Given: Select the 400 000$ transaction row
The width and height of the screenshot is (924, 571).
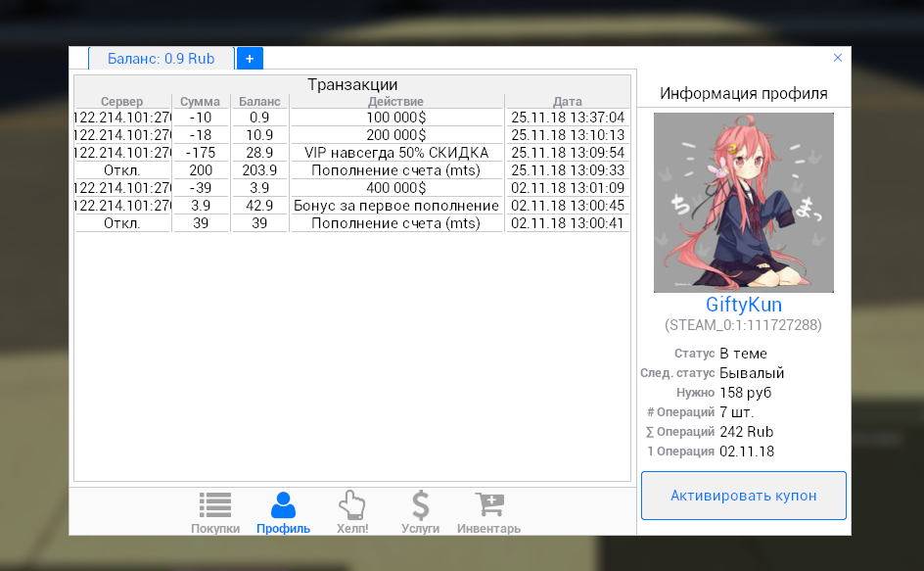Looking at the screenshot, I should tap(396, 188).
